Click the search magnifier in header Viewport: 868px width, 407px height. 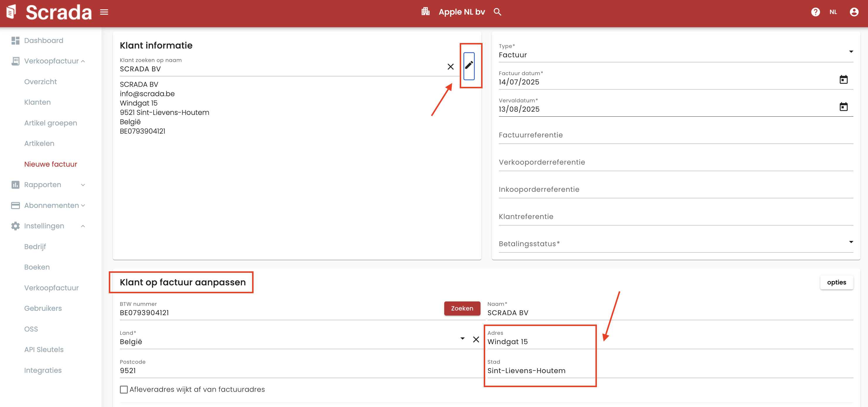(497, 12)
